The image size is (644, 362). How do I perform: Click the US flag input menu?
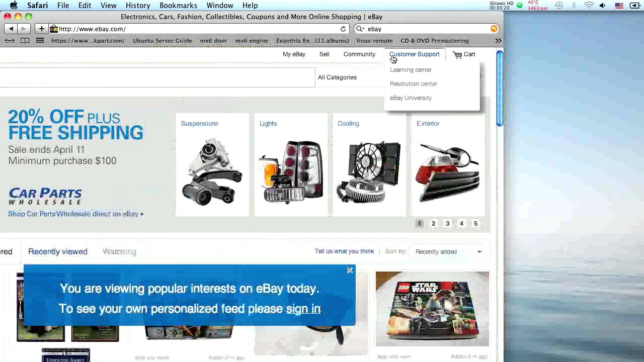[x=619, y=6]
